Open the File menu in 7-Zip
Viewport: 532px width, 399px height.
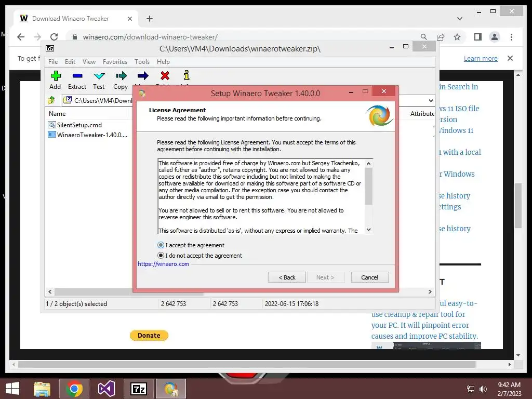point(53,62)
